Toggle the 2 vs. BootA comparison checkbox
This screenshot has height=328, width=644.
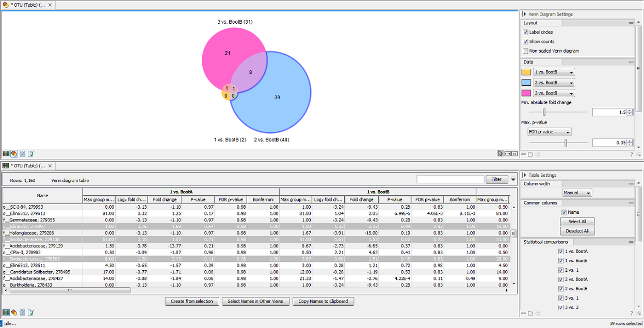tap(561, 279)
